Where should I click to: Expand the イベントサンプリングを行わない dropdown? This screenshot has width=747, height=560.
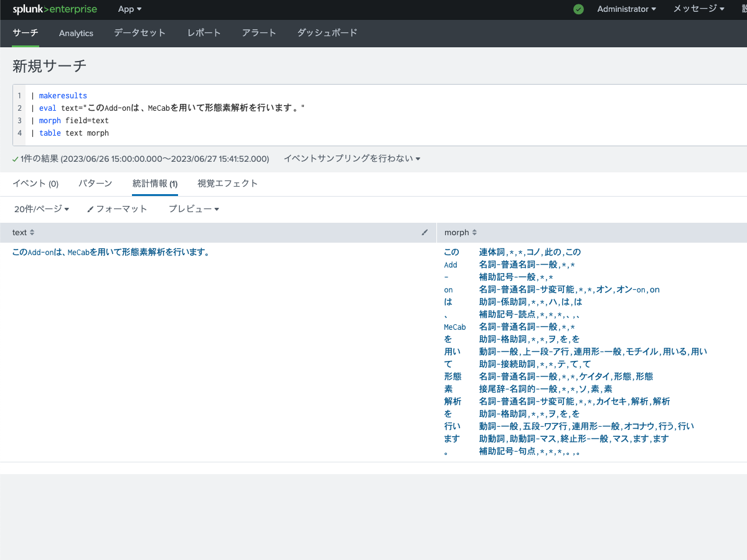[352, 159]
